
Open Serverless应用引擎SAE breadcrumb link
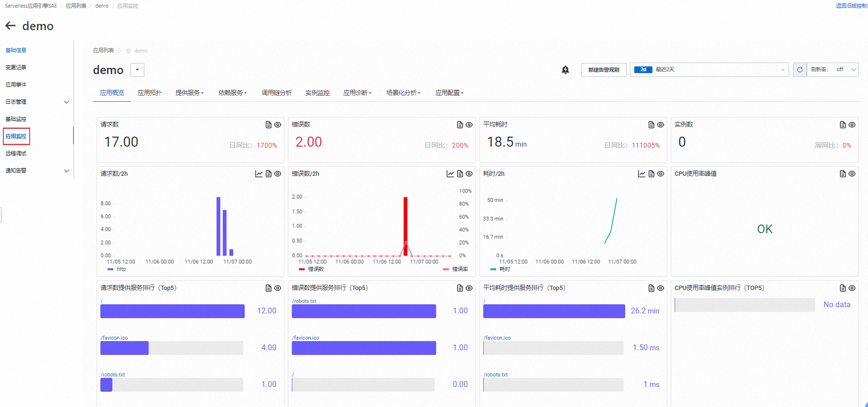pyautogui.click(x=31, y=6)
